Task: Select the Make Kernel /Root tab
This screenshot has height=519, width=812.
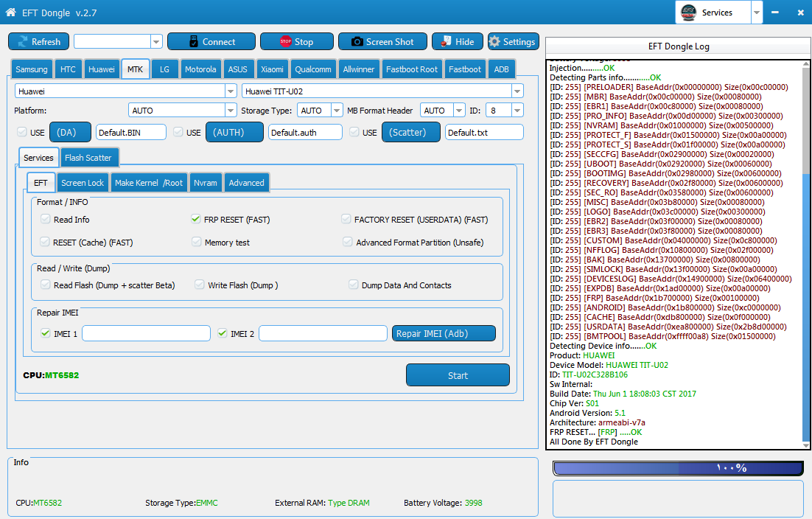Action: pyautogui.click(x=149, y=182)
